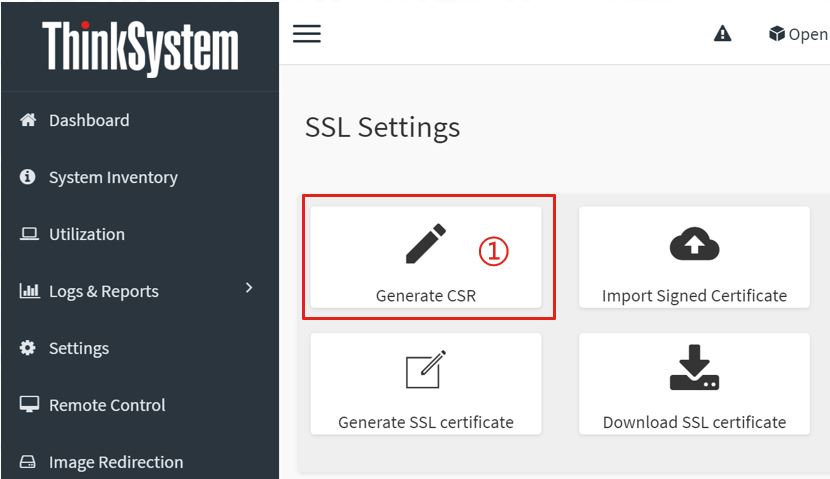Open Generate CSR tile

tap(426, 257)
